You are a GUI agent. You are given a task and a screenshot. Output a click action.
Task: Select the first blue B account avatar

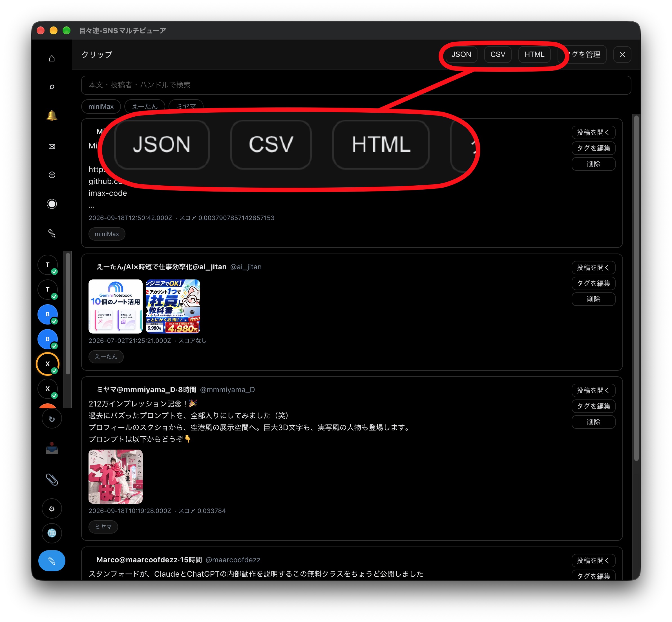pyautogui.click(x=47, y=314)
